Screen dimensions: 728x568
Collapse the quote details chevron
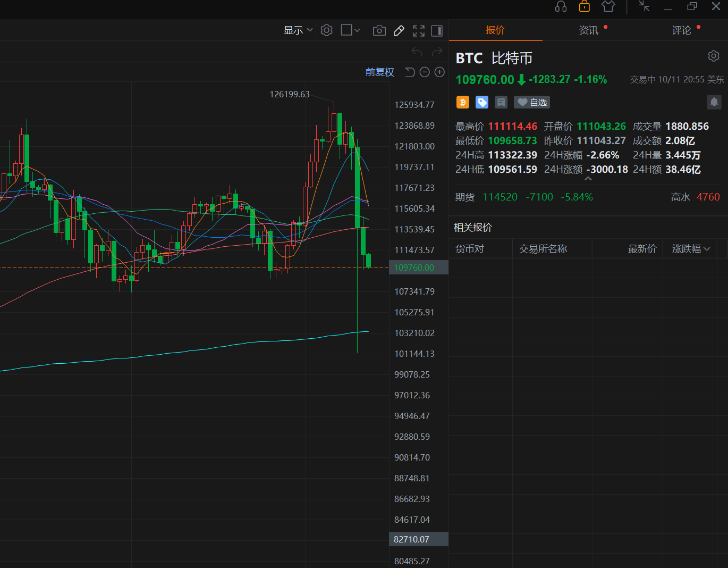coord(588,179)
